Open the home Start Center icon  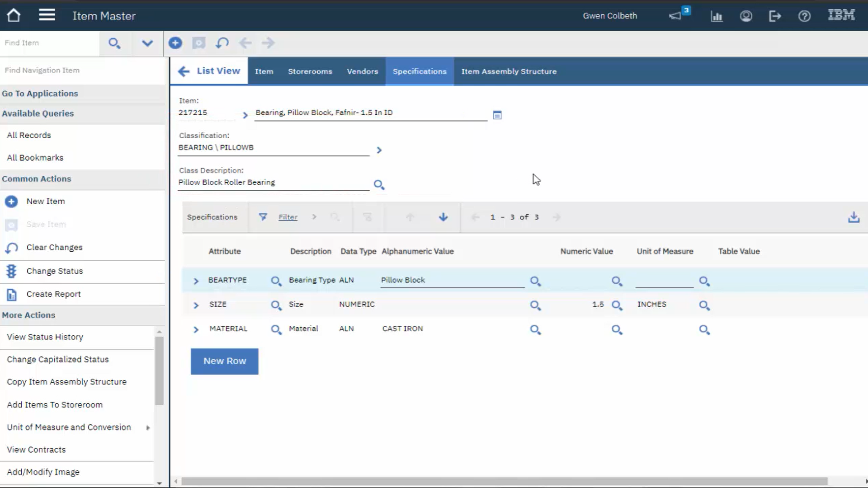point(14,15)
